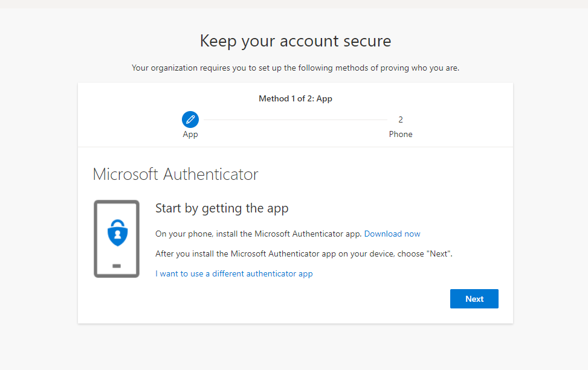Screen dimensions: 588x370
Task: Click the blue pencil App step icon
Action: 190,120
